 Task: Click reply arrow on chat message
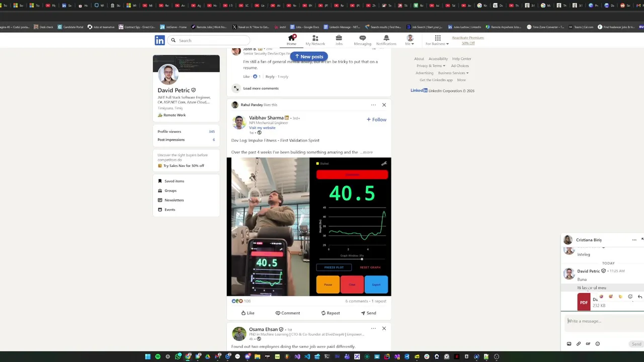click(x=639, y=297)
